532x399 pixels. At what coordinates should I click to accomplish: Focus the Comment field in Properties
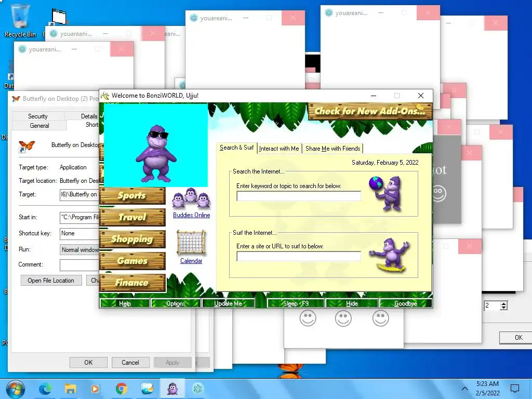(x=79, y=264)
